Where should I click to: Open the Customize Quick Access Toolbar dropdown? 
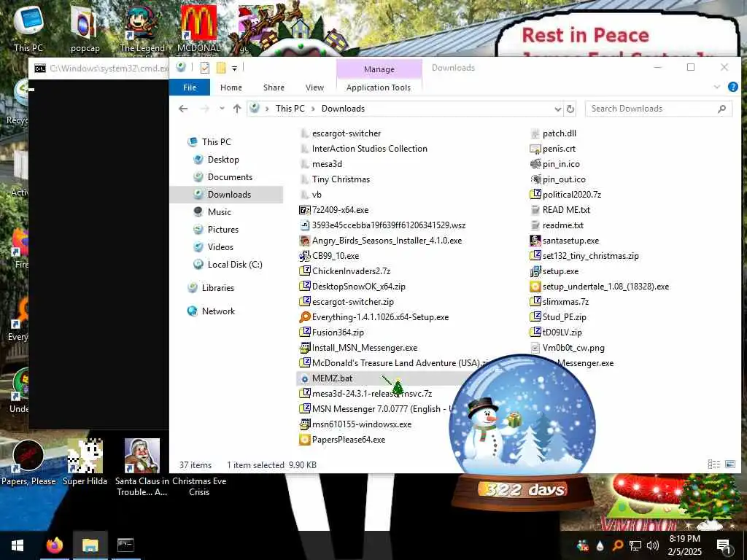click(x=234, y=68)
